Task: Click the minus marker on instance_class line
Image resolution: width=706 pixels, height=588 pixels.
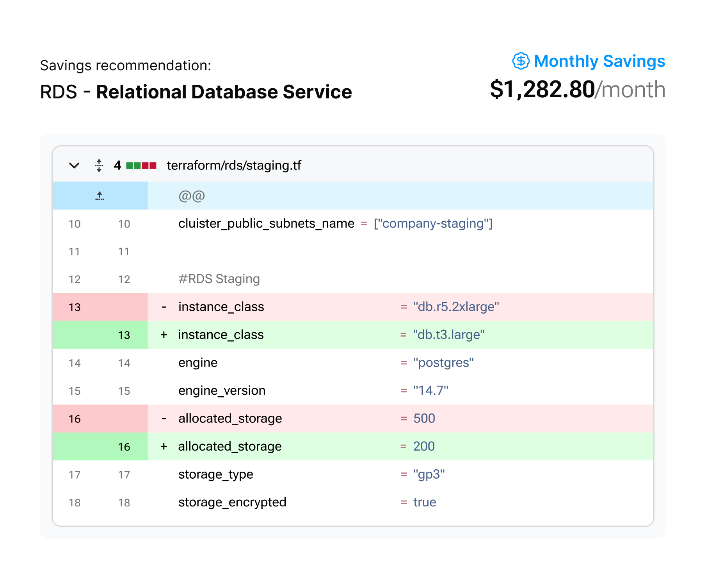Action: pyautogui.click(x=164, y=307)
